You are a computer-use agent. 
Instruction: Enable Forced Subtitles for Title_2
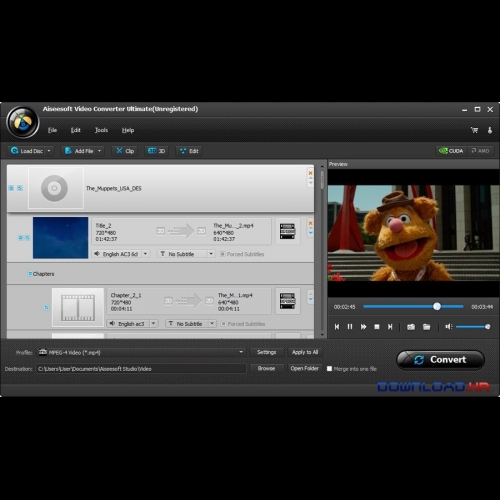click(x=222, y=254)
